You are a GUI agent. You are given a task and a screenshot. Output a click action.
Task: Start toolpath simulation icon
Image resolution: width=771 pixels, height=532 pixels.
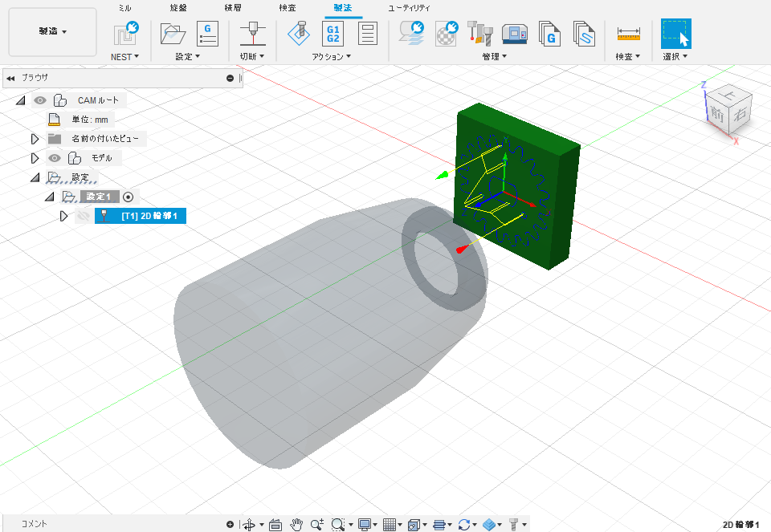click(x=299, y=34)
